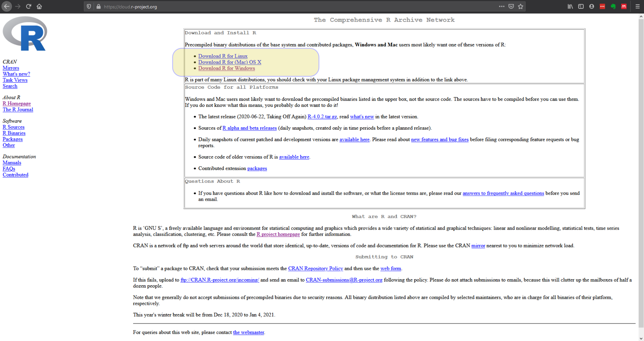Open Packages sidebar link
This screenshot has width=644, height=341.
[13, 139]
